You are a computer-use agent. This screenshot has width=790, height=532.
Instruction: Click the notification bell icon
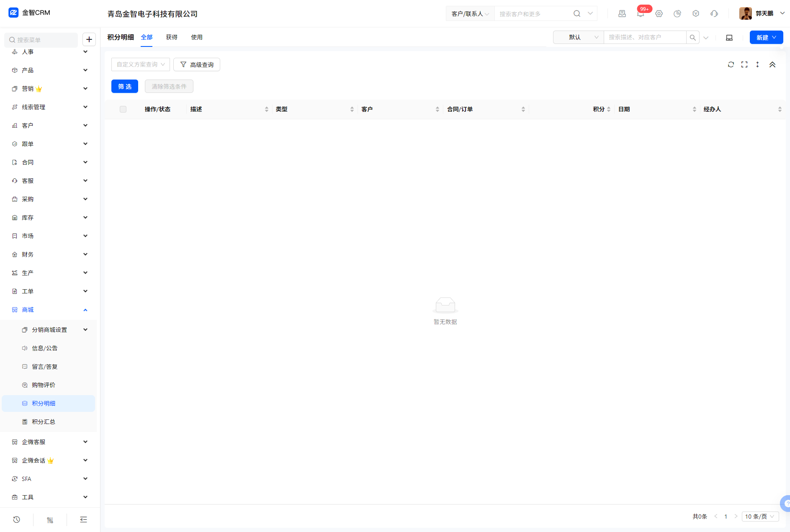tap(640, 14)
